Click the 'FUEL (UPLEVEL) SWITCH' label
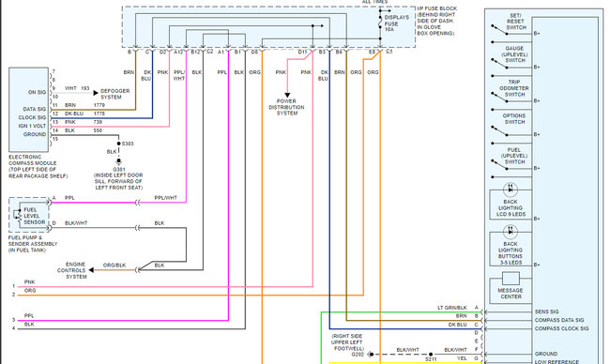This screenshot has height=364, width=610. pyautogui.click(x=514, y=156)
